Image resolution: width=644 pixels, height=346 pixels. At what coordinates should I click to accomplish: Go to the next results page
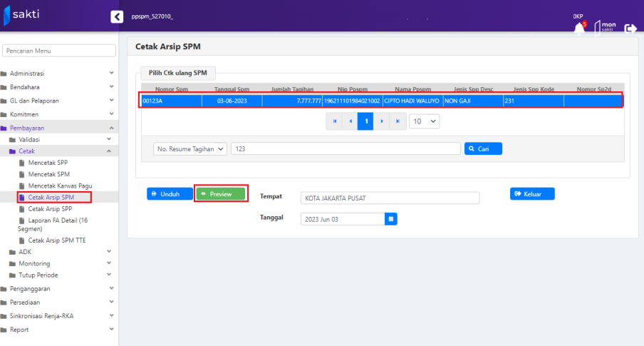(383, 121)
